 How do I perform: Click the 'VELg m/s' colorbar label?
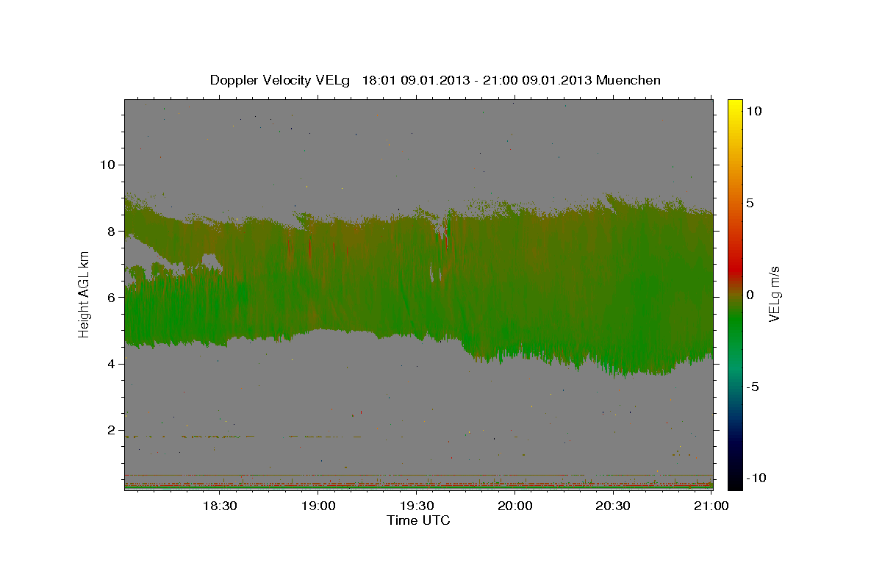(x=775, y=293)
